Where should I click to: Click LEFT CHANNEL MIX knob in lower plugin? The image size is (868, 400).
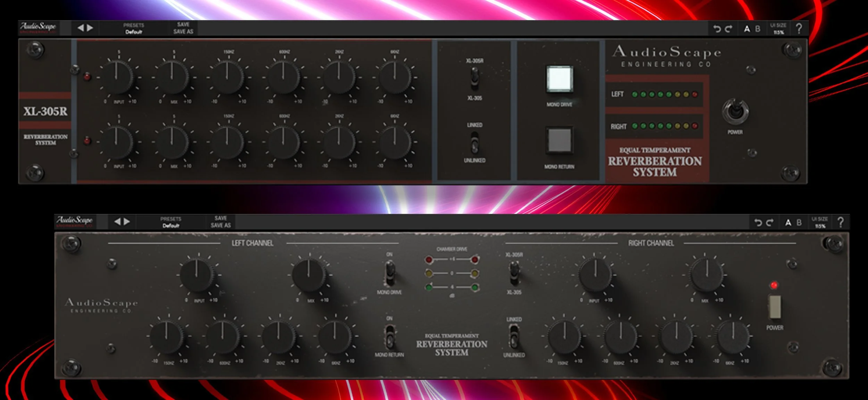pyautogui.click(x=309, y=275)
